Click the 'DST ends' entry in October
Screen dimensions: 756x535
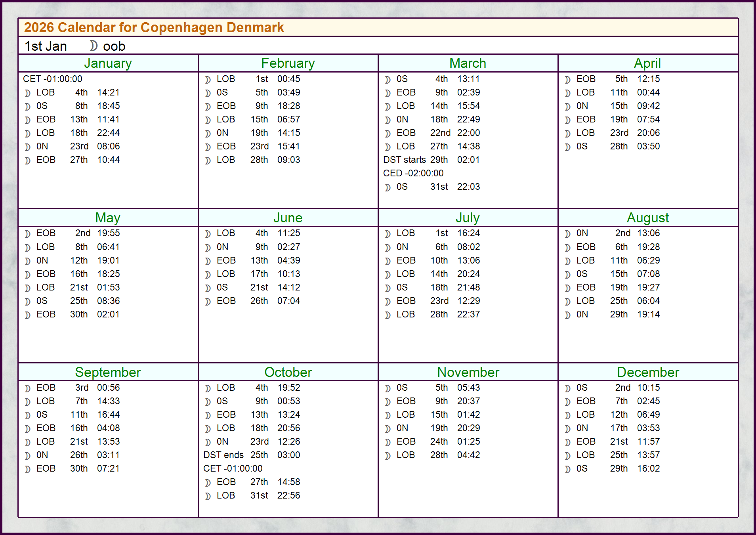pos(223,455)
